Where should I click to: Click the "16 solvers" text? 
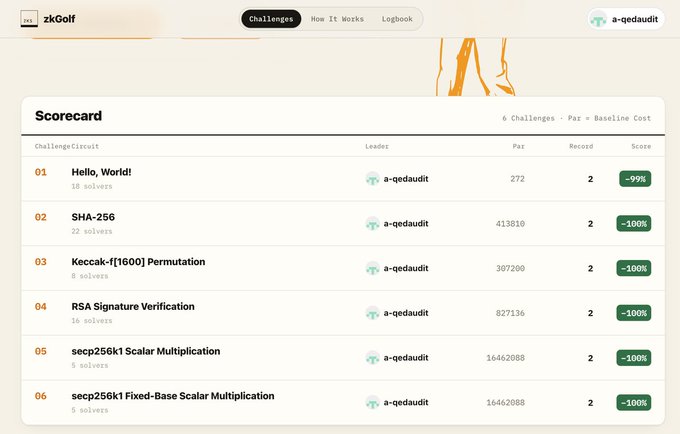click(x=92, y=320)
